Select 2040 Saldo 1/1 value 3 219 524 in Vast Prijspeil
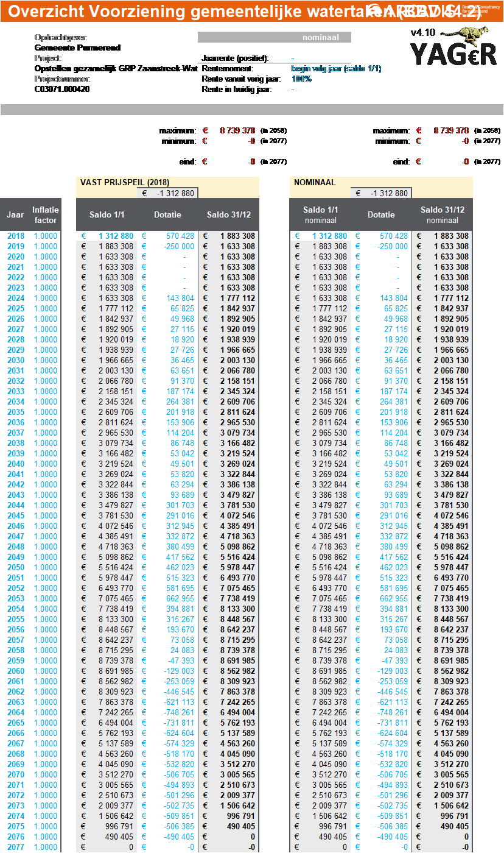 (116, 464)
